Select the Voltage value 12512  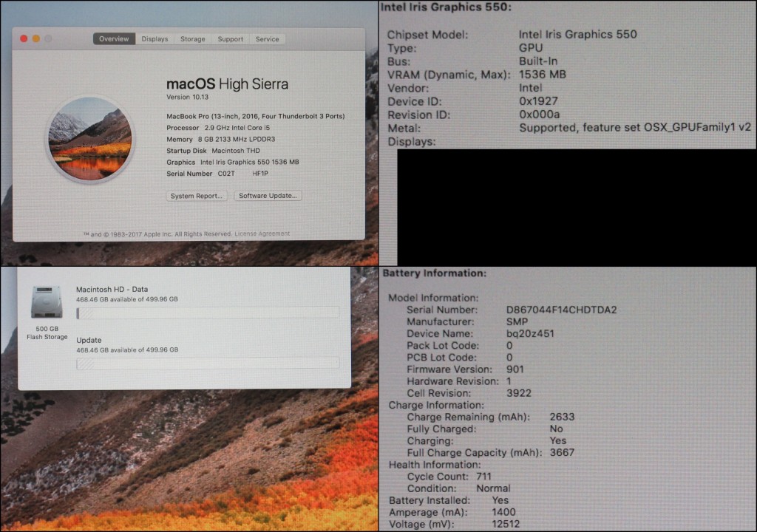pos(506,525)
